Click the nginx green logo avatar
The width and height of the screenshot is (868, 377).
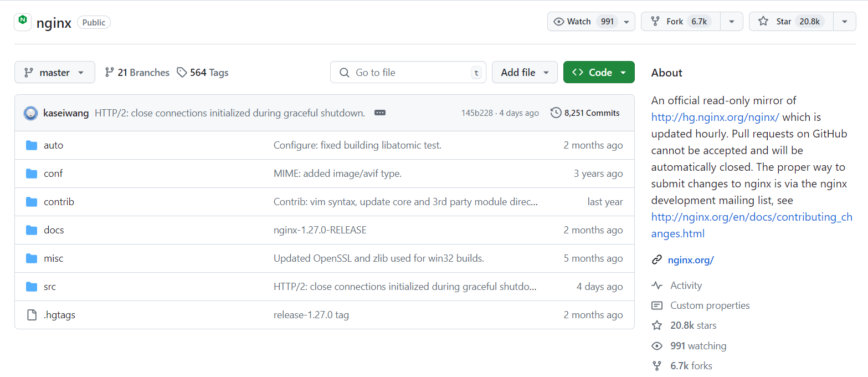point(23,21)
